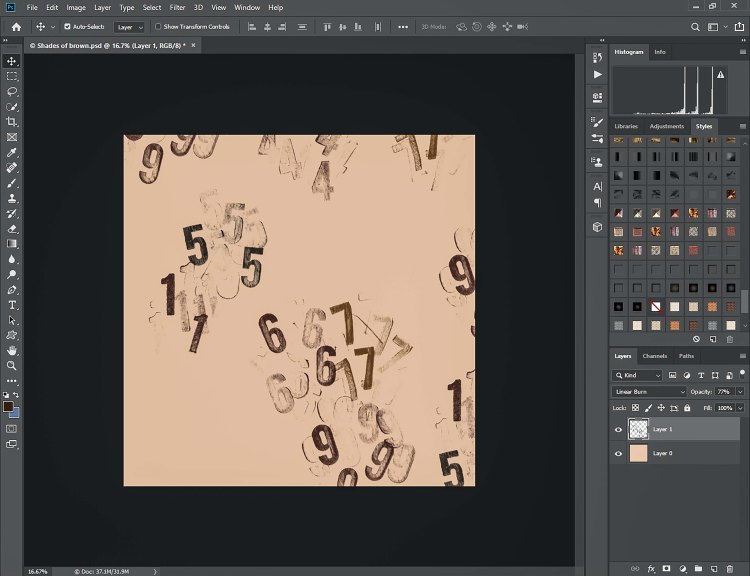Viewport: 750px width, 576px height.
Task: Select the Rectangular Marquee tool
Action: 12,77
